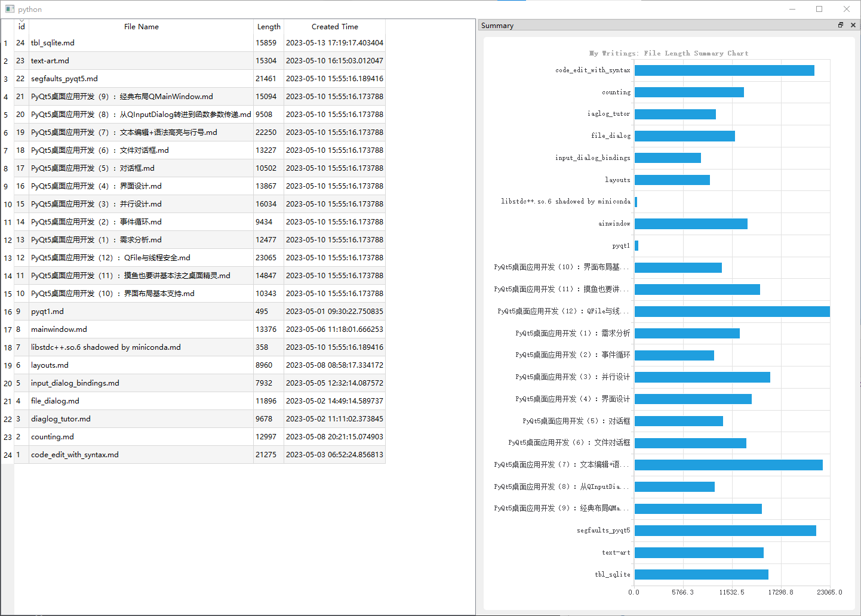Select the length value 22250
This screenshot has height=616, width=861.
coord(269,133)
